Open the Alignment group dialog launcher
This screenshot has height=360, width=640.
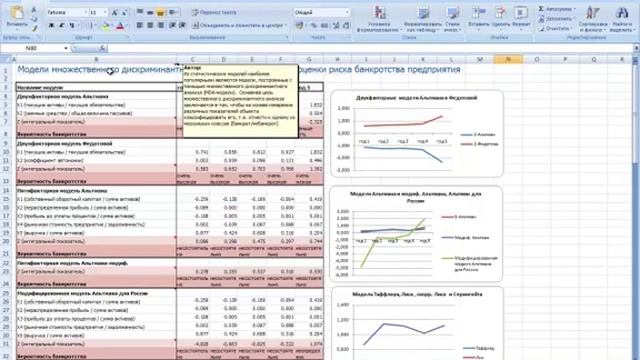[x=287, y=38]
